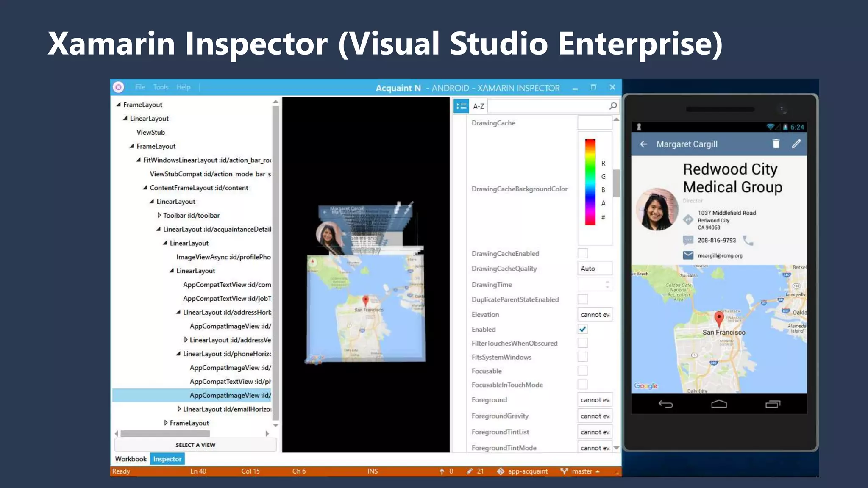Enable the DrawingCacheEnabled checkbox
This screenshot has height=488, width=868.
coord(583,253)
